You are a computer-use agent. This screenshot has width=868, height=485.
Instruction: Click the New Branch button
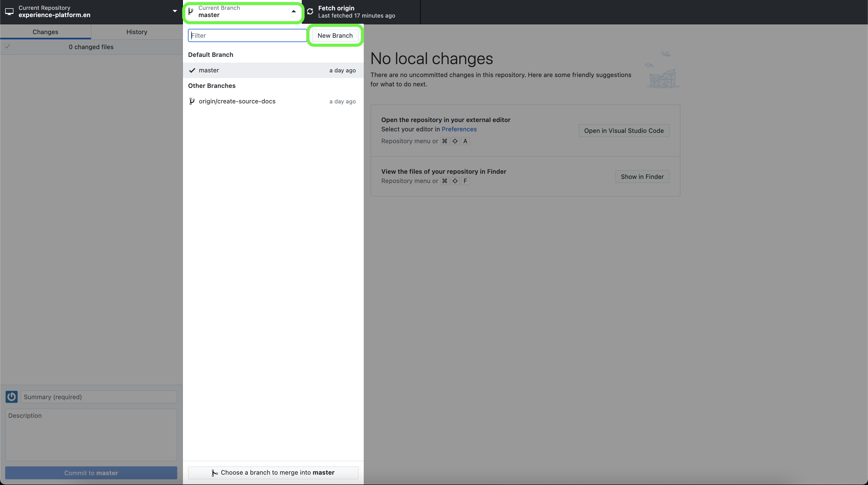[x=335, y=35]
